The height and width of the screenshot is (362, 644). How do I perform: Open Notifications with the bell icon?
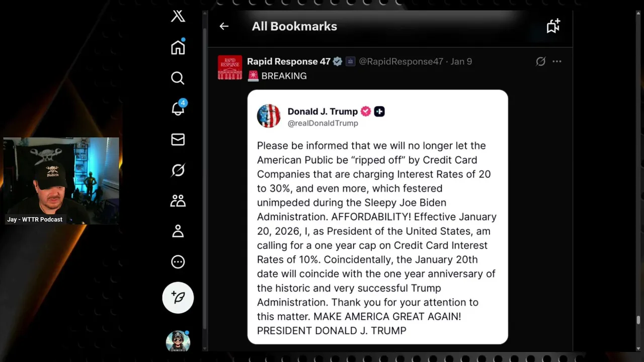pos(178,109)
